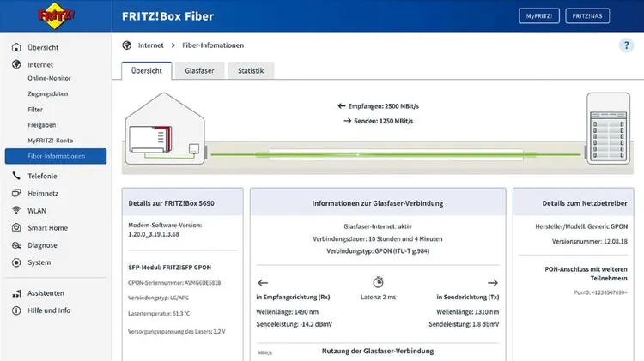The height and width of the screenshot is (361, 644).
Task: Click 'Wellenlänge: 1310 nm' value
Action: point(468,312)
